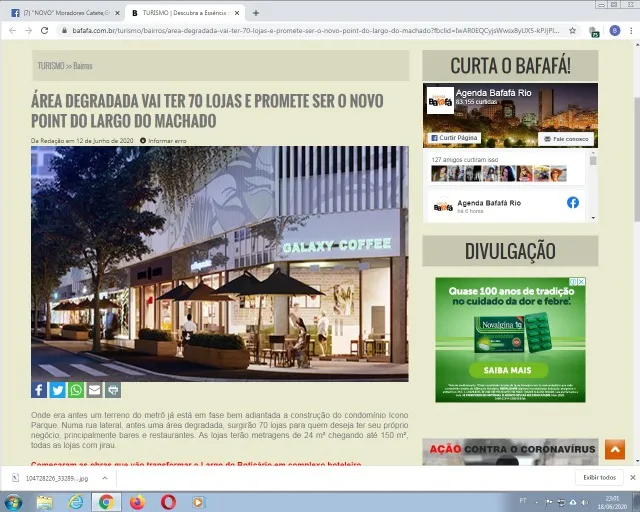
Task: Click SAIBA MAIS on Novalgina ad
Action: click(x=508, y=370)
